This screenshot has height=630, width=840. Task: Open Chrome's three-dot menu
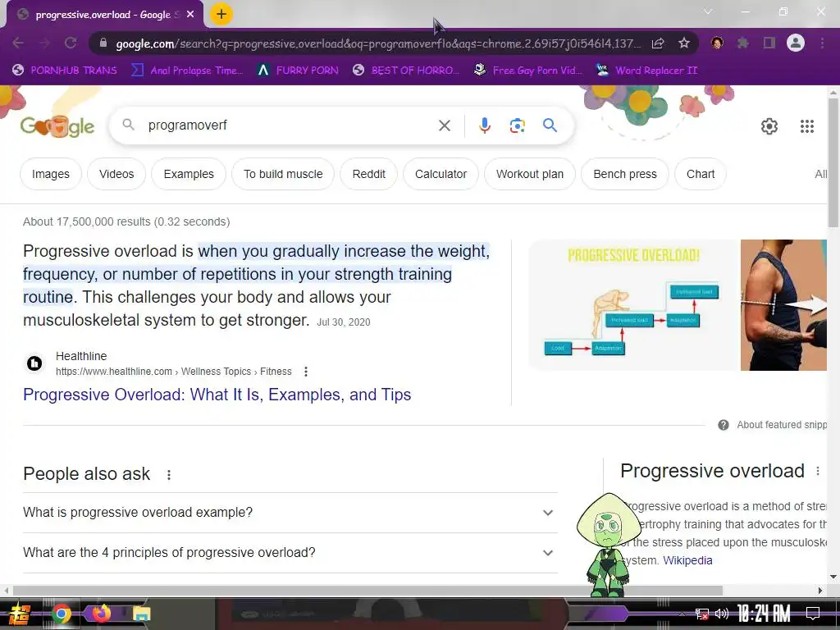click(x=822, y=43)
